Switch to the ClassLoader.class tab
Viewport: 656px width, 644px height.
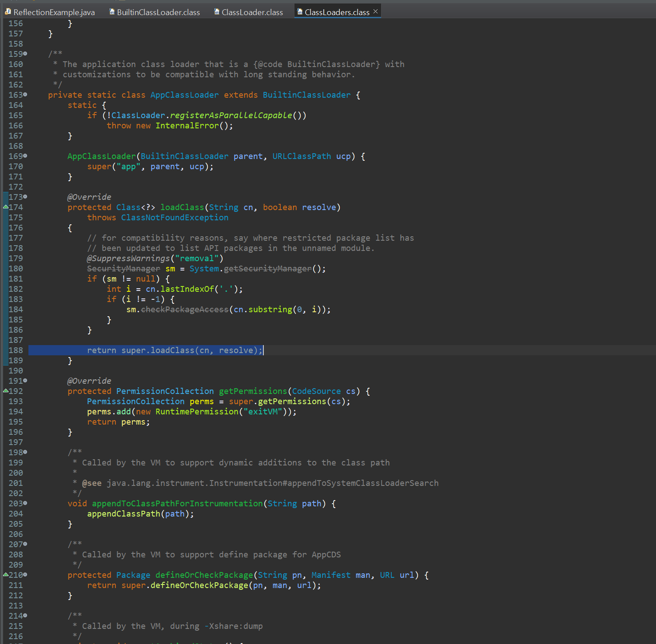click(x=252, y=12)
